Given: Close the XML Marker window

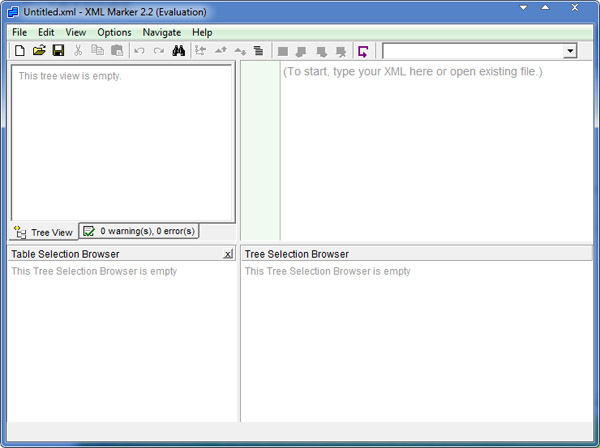Looking at the screenshot, I should [x=575, y=8].
